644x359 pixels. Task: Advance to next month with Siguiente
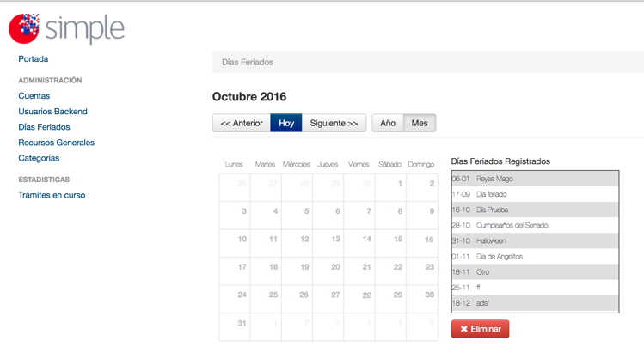(x=334, y=123)
